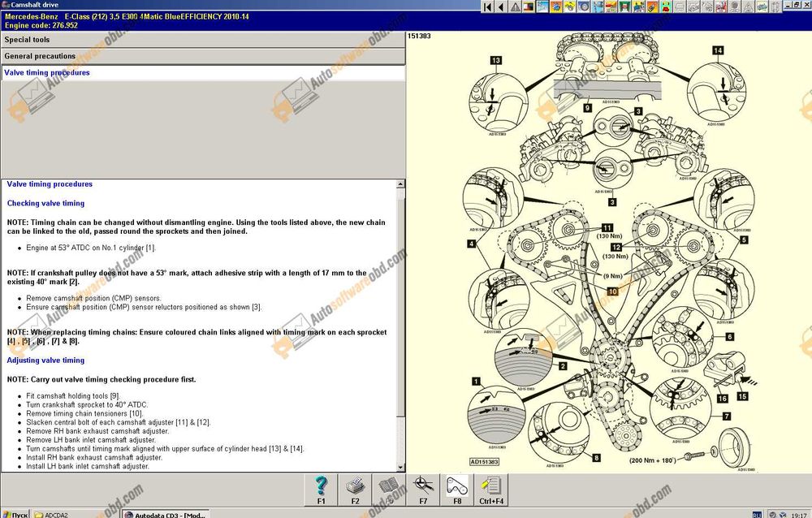
Task: Click the system clock showing 19:17
Action: pos(800,515)
